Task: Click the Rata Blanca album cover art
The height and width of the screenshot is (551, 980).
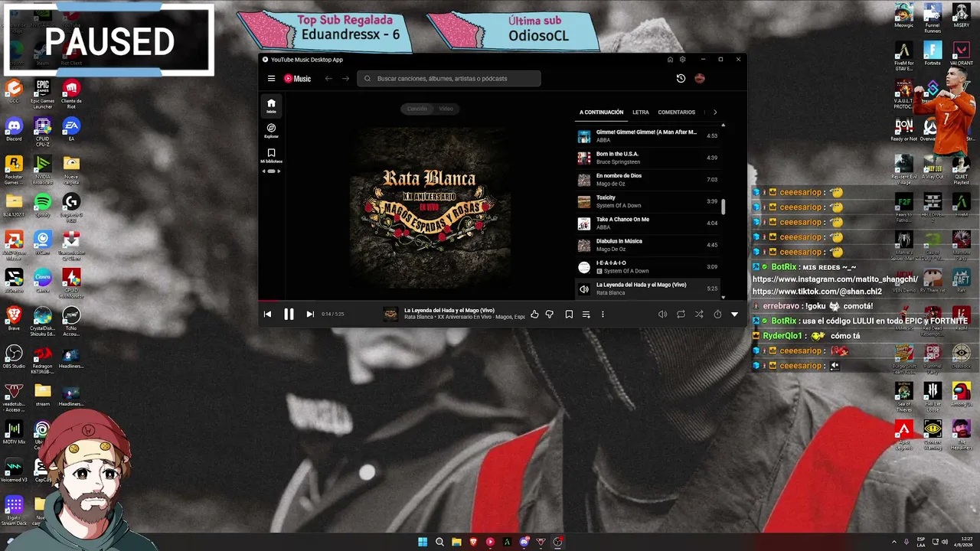Action: click(430, 208)
